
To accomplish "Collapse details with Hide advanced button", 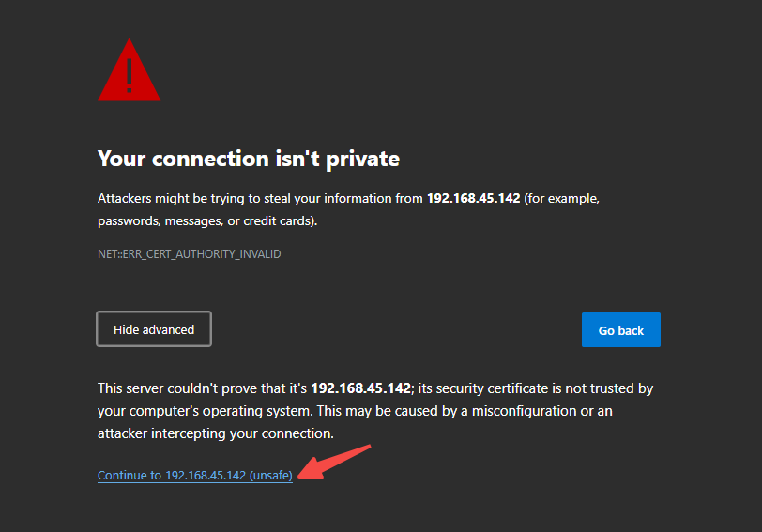I will pyautogui.click(x=154, y=329).
